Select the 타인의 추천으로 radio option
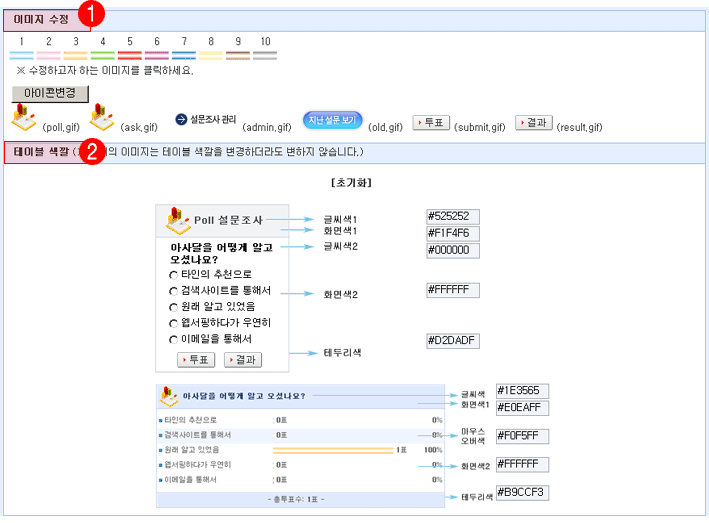The width and height of the screenshot is (709, 523). [173, 274]
